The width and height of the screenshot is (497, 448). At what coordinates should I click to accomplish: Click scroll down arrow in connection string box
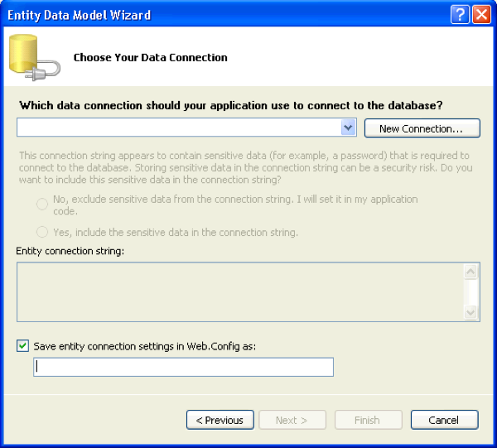coord(471,313)
